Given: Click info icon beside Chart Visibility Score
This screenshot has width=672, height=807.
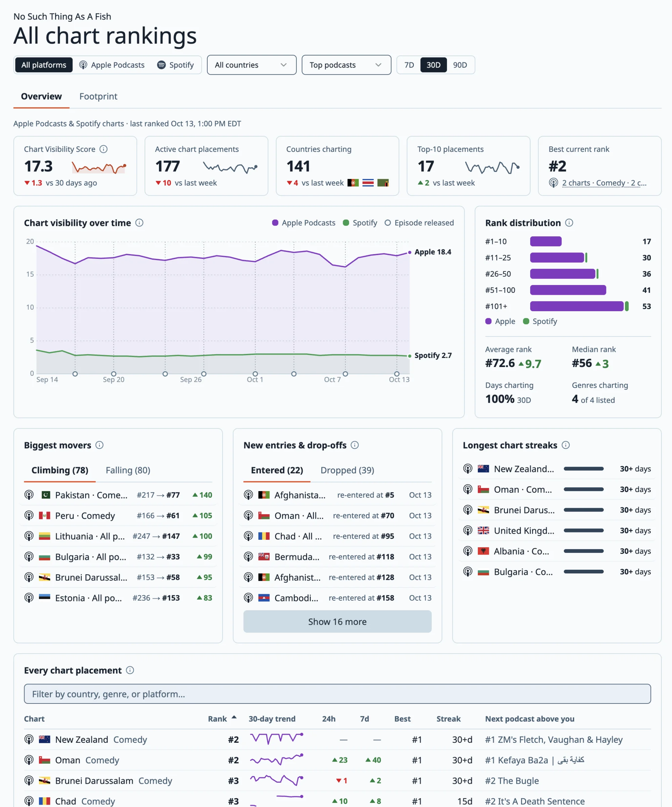Looking at the screenshot, I should pyautogui.click(x=103, y=149).
